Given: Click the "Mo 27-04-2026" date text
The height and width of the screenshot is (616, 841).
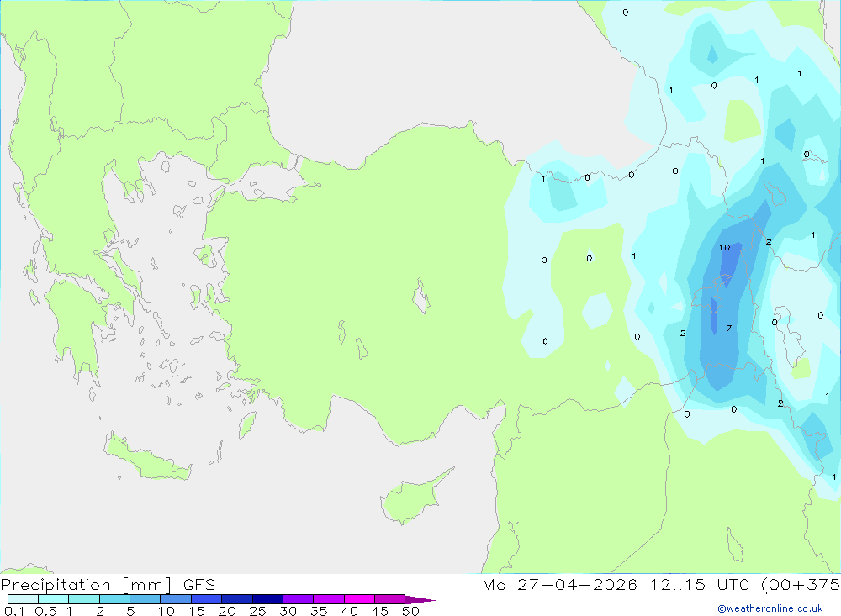Looking at the screenshot, I should (x=559, y=585).
